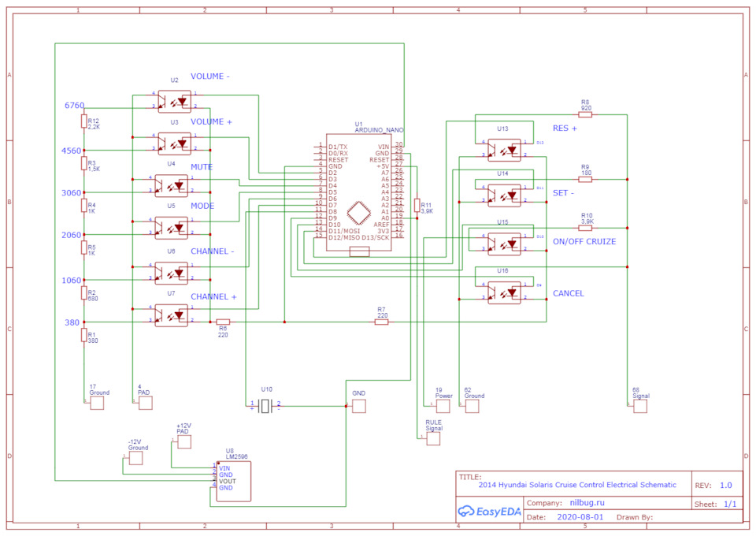The image size is (756, 536).
Task: Click the 'ON/OFF CRUIZE' label
Action: point(584,242)
